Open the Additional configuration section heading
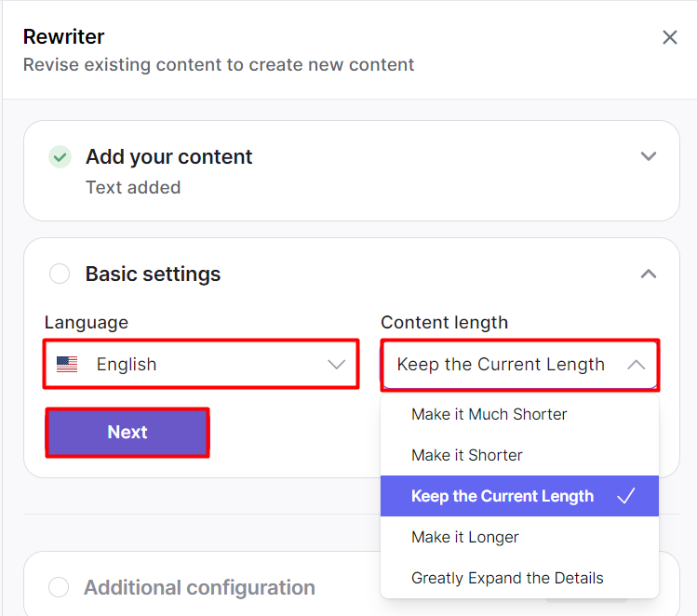 pyautogui.click(x=199, y=587)
